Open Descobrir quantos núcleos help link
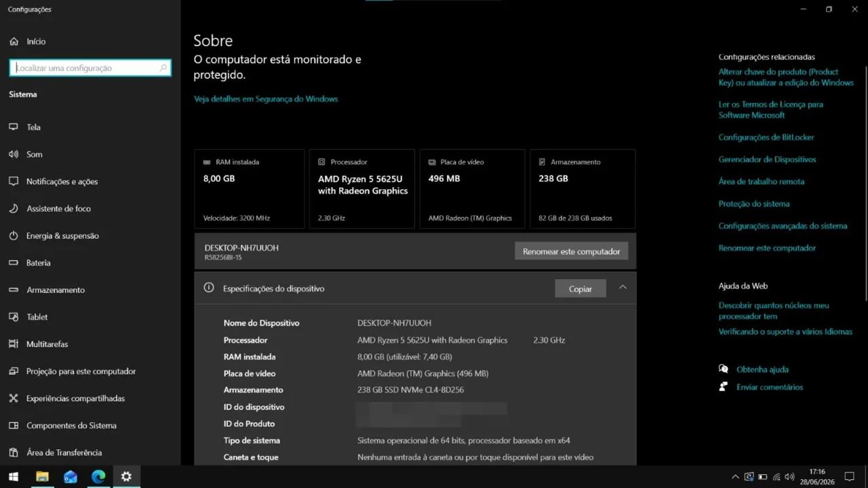This screenshot has width=868, height=488. (x=774, y=311)
